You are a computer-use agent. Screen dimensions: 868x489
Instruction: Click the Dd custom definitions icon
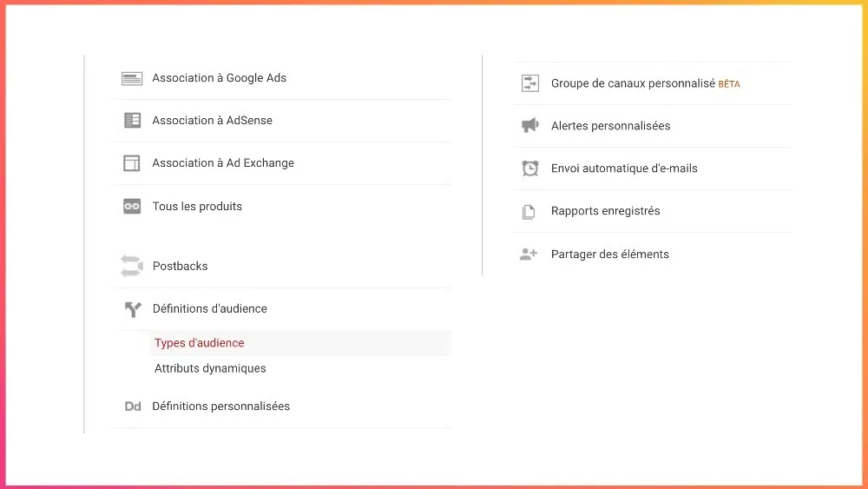[133, 406]
